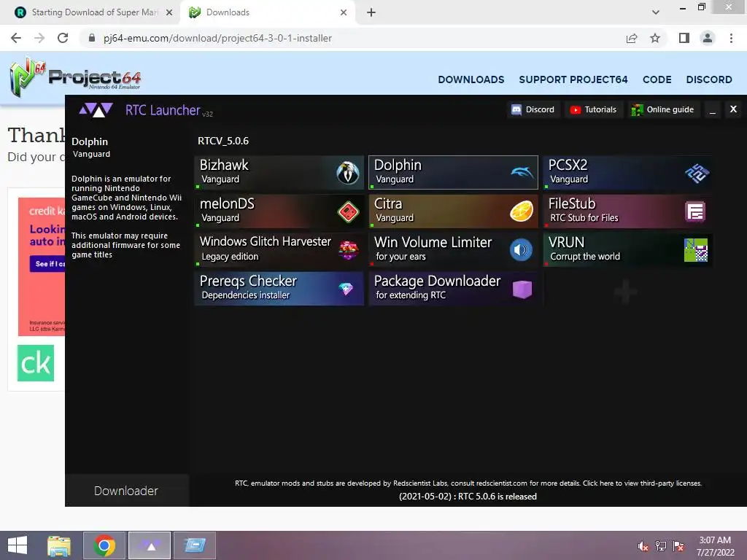747x560 pixels.
Task: Toggle Chrome side panel icon
Action: (684, 38)
